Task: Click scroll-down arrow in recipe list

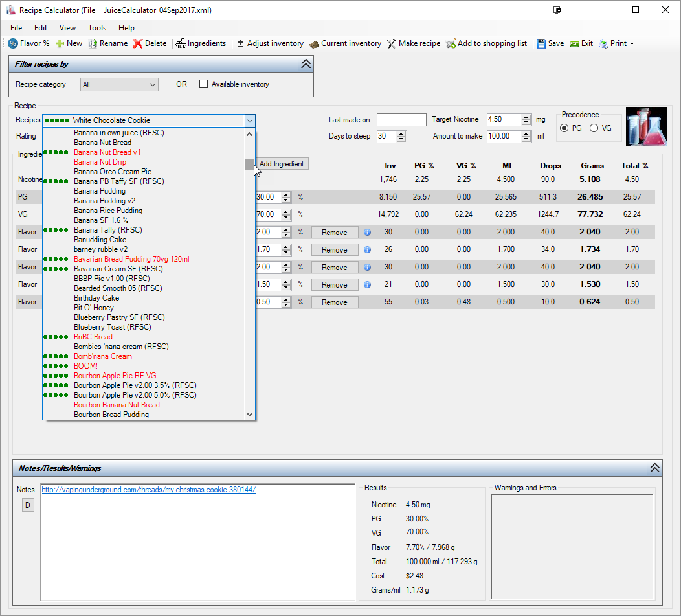Action: coord(249,415)
